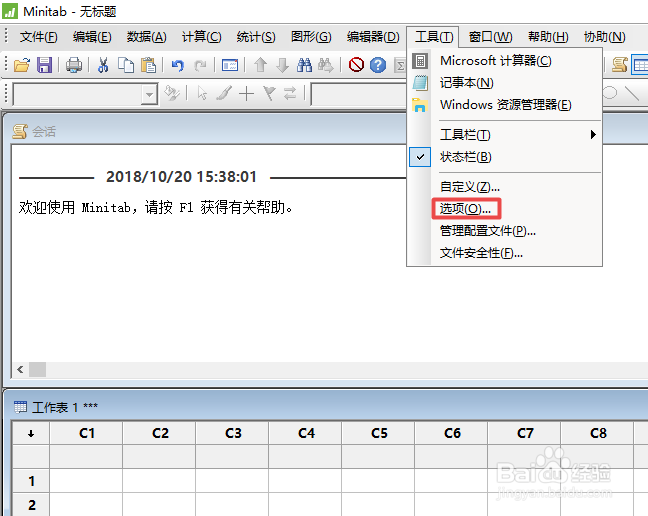Click the Flag data points icon
Screen dimensions: 648x516
269,93
